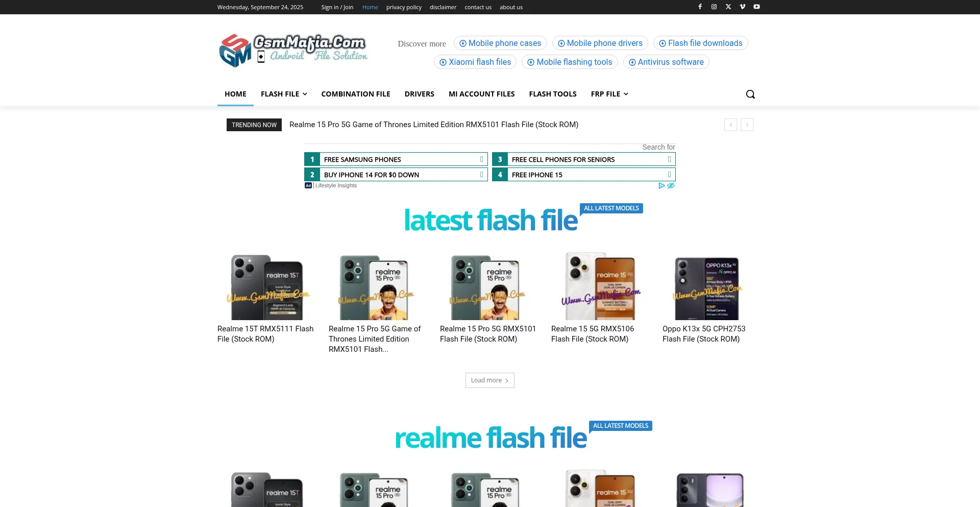Open the top bar Home link
Viewport: 980px width, 507px height.
point(370,7)
